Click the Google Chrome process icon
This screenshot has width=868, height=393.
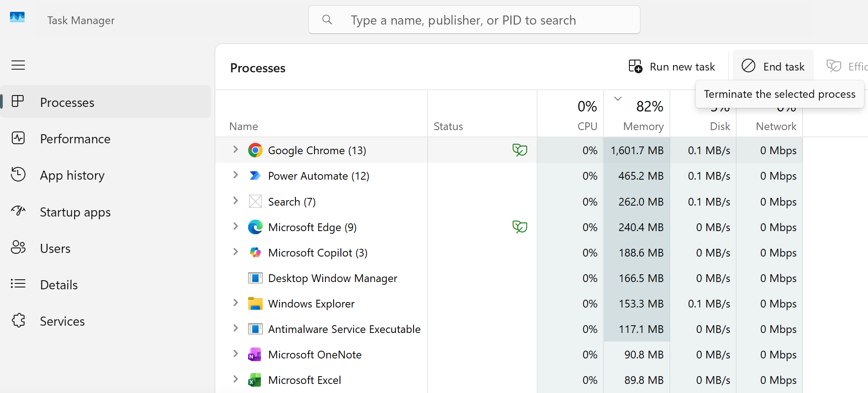(x=255, y=150)
